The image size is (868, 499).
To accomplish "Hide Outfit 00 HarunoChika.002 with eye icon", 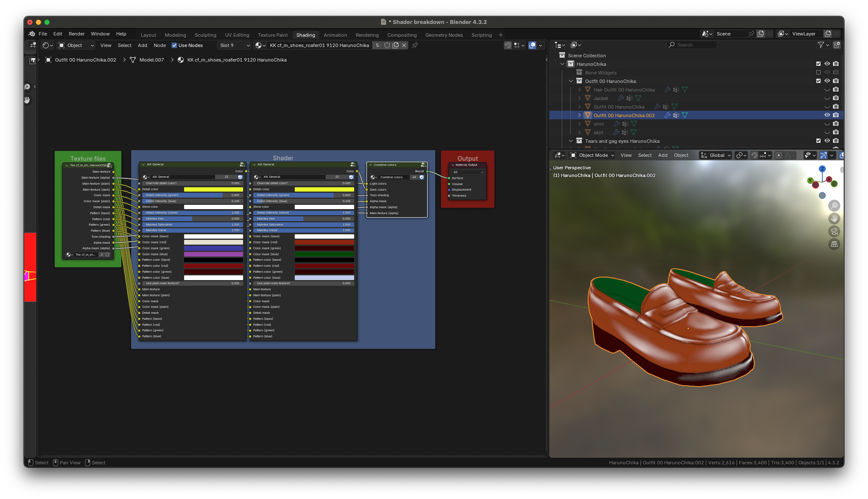I will click(x=827, y=115).
